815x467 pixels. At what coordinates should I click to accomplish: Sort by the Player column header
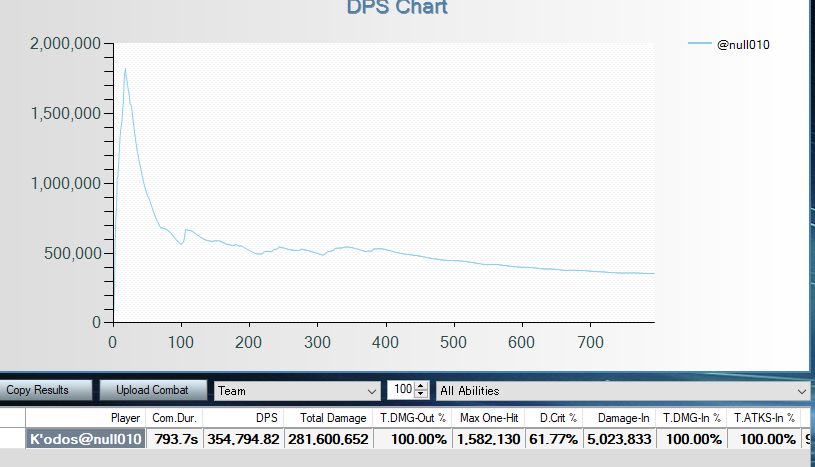coord(86,417)
